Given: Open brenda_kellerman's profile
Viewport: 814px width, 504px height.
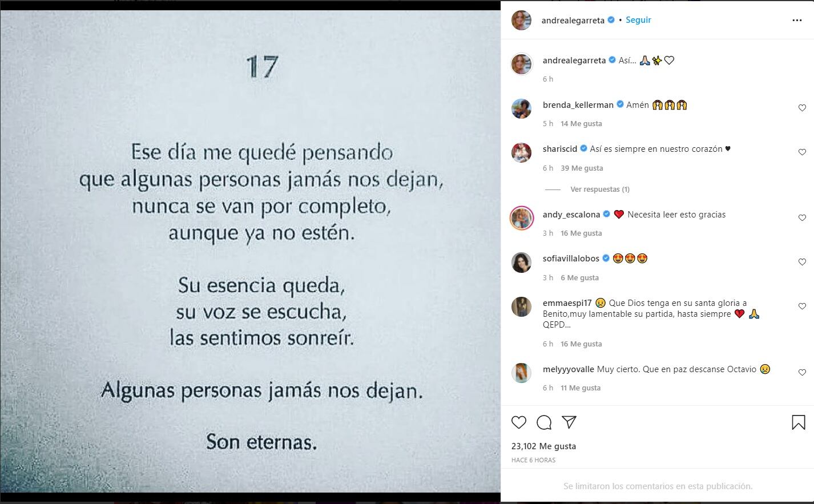Looking at the screenshot, I should 578,105.
